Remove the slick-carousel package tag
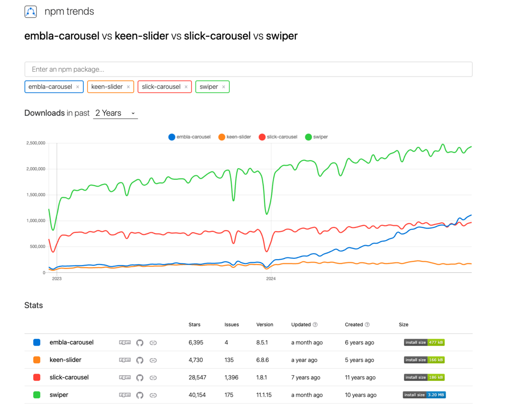 click(186, 87)
